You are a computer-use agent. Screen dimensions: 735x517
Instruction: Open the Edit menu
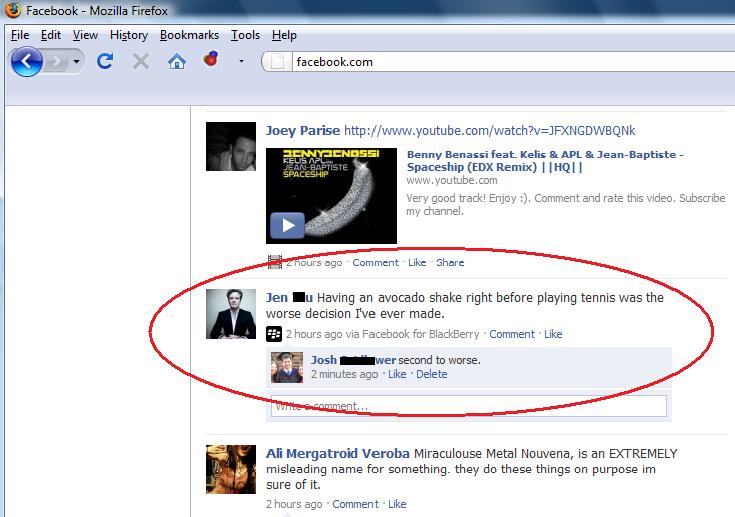(51, 35)
